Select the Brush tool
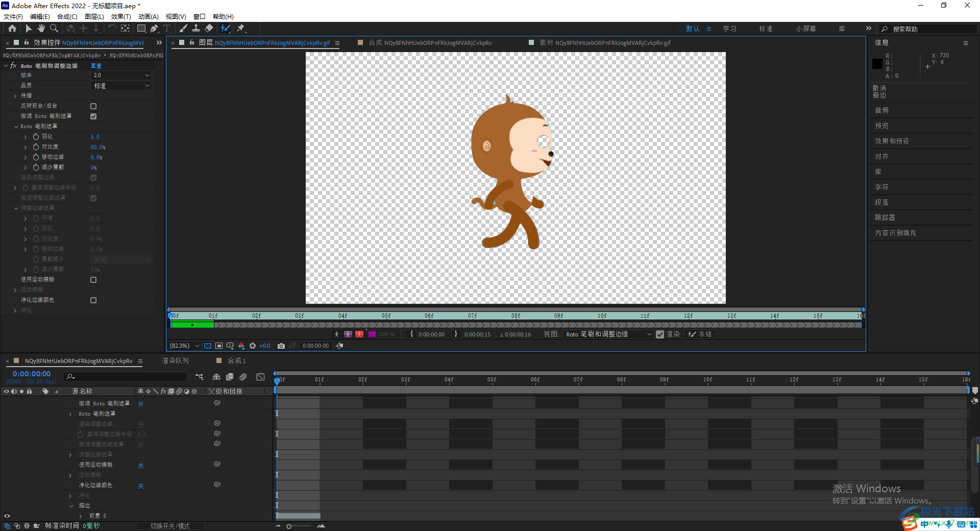Viewport: 980px width, 531px height. tap(183, 29)
